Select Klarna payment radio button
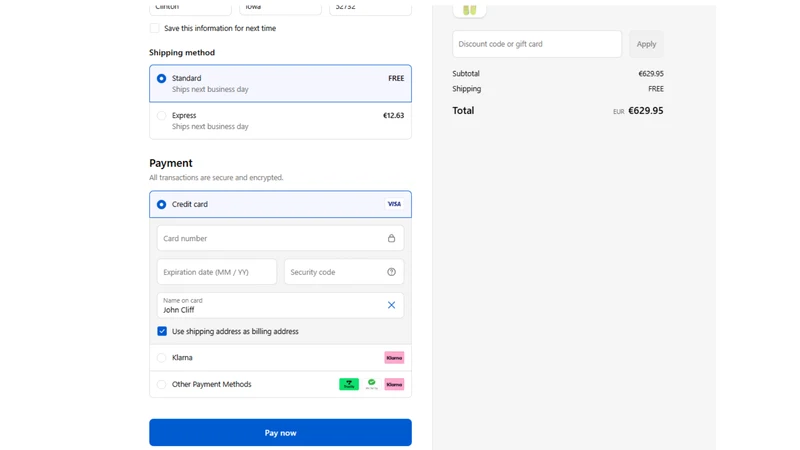The width and height of the screenshot is (800, 450). tap(161, 358)
